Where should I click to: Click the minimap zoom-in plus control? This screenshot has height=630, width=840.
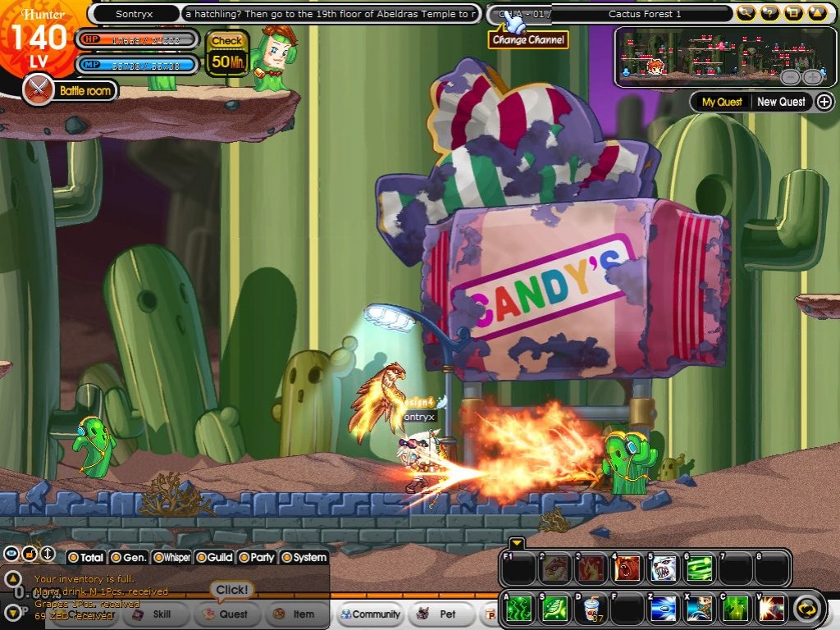click(812, 77)
